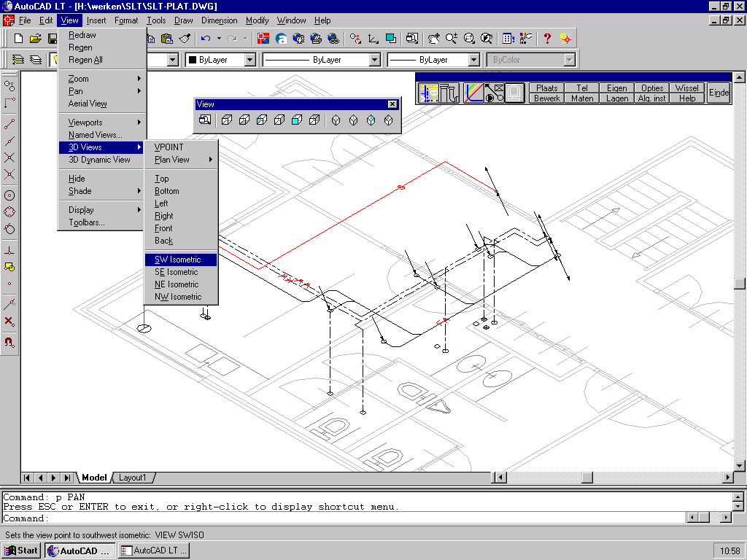Image resolution: width=747 pixels, height=560 pixels.
Task: Click the pipes icon in custom toolbar
Action: pyautogui.click(x=449, y=93)
